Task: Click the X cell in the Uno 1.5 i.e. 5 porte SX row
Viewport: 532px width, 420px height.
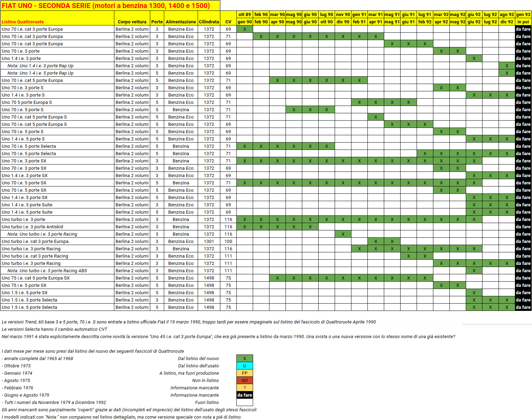Action: coord(474,292)
